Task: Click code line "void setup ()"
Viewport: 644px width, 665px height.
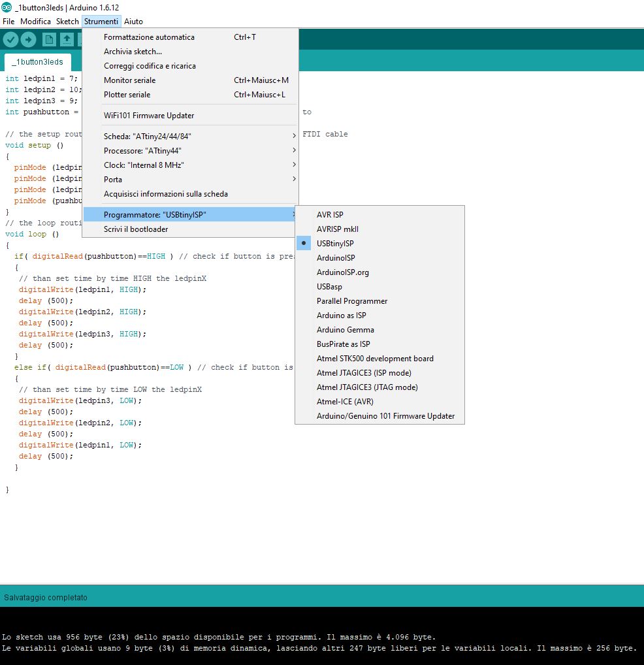Action: (x=35, y=145)
